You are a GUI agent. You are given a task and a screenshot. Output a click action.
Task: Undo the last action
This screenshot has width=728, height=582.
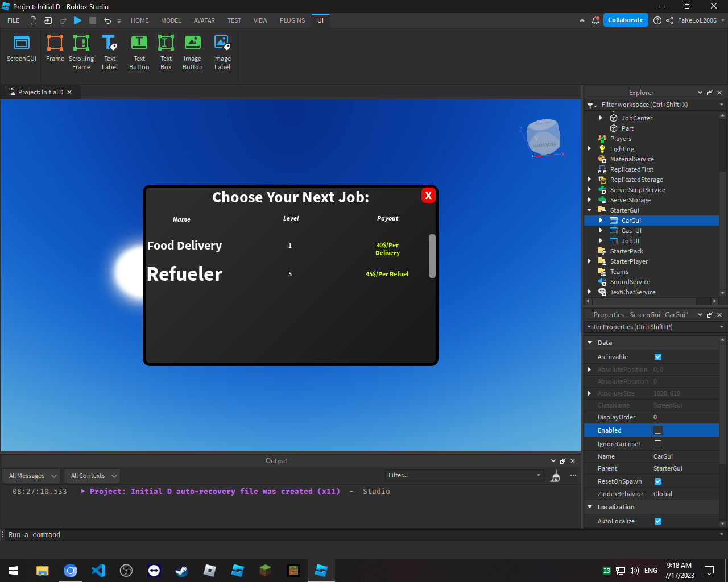tap(107, 20)
